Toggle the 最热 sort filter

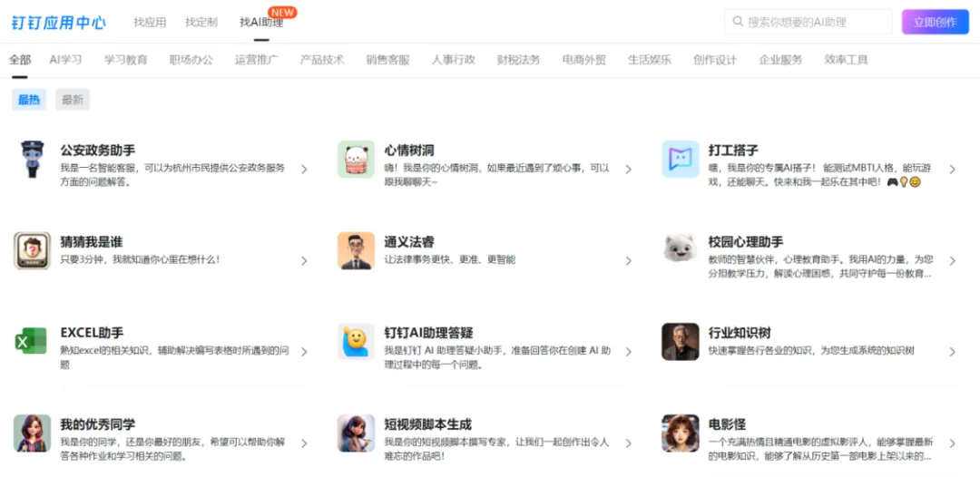29,100
